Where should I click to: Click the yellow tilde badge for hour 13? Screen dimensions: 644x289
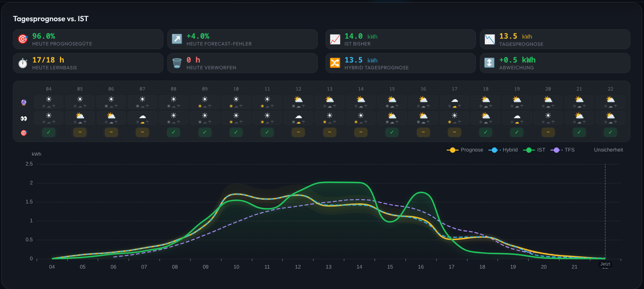[330, 132]
